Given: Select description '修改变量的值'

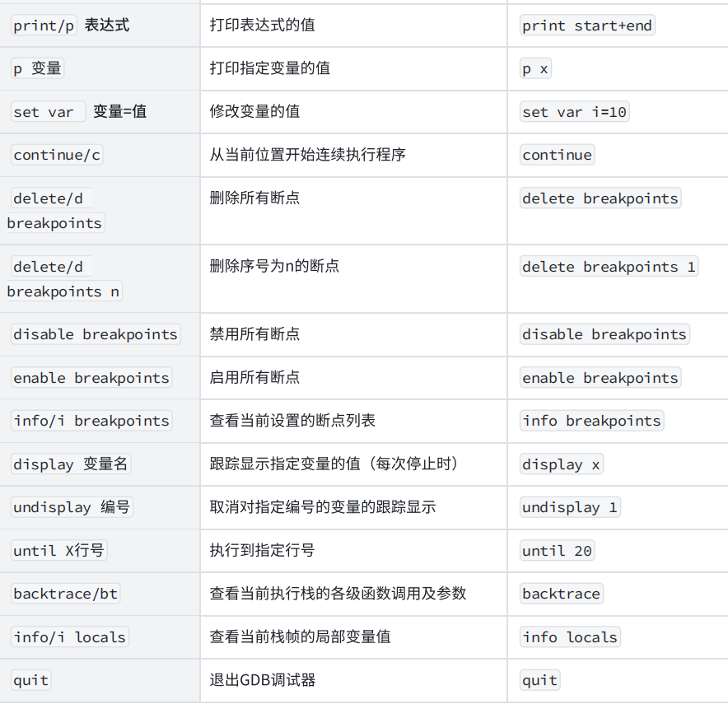Looking at the screenshot, I should [x=254, y=111].
